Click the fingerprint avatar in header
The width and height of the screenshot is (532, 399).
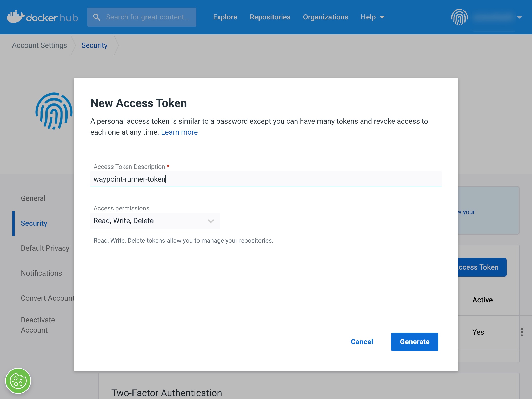click(459, 17)
